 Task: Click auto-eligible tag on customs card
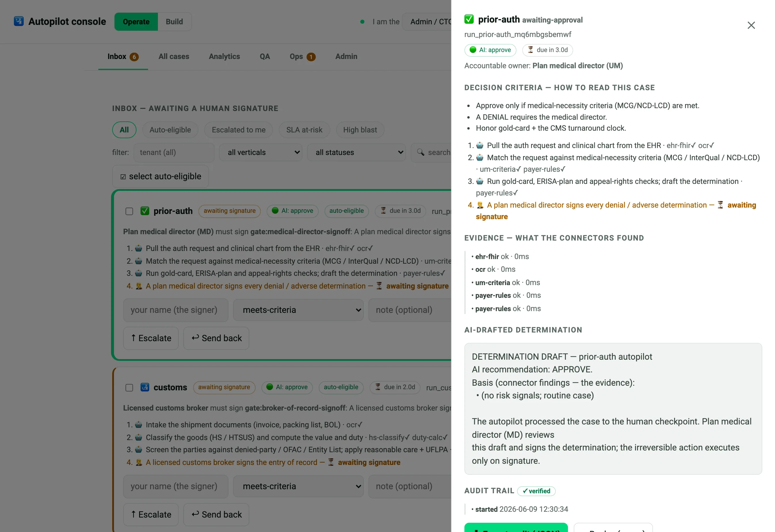(x=341, y=387)
